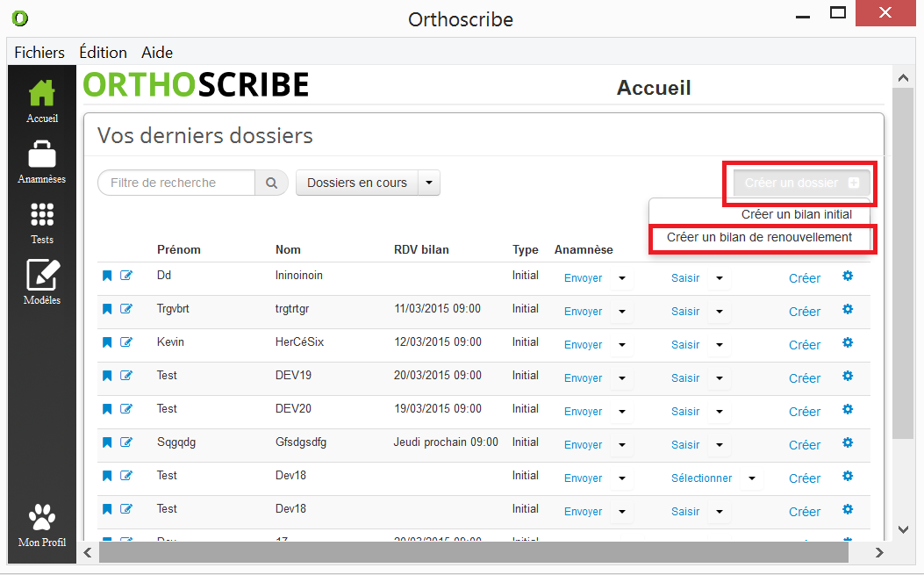Expand Saisir dropdown arrow in Dd row
This screenshot has width=924, height=575.
(720, 277)
